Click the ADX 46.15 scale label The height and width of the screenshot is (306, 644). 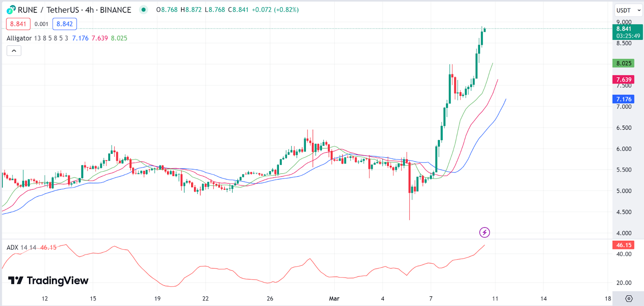pos(623,245)
